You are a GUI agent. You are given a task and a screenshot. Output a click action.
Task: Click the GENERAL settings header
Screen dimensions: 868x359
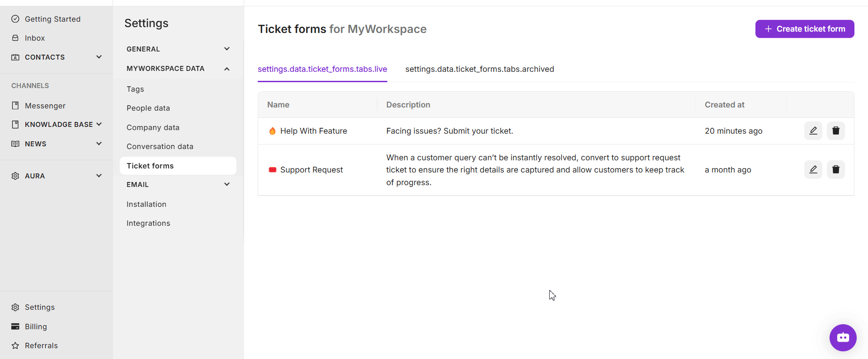pyautogui.click(x=143, y=49)
